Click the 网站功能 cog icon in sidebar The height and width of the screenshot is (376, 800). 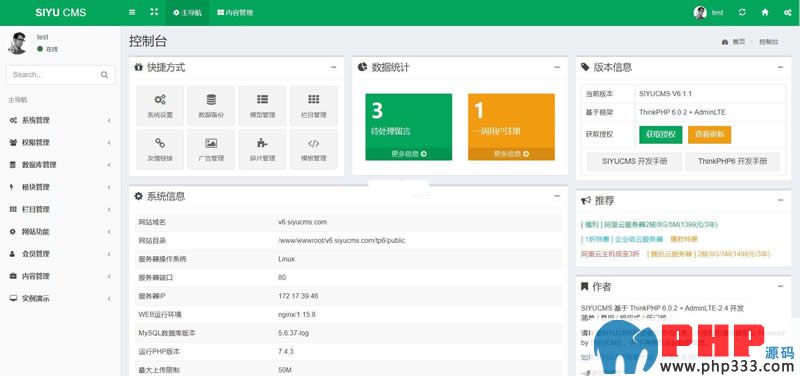13,232
